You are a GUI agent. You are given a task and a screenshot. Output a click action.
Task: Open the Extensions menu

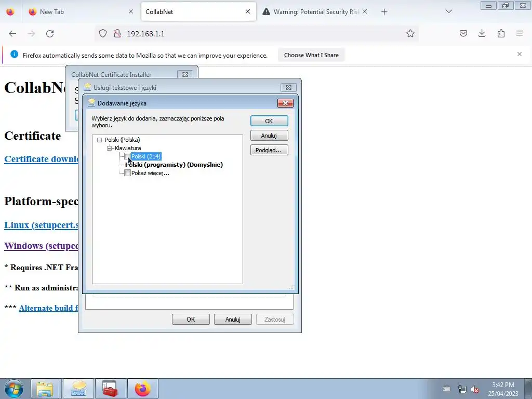tap(501, 33)
